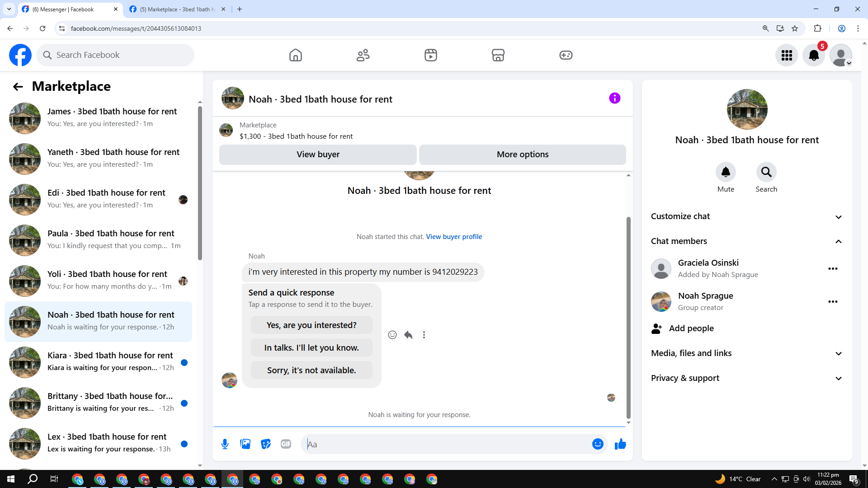Open the View buyer profile link

click(454, 237)
